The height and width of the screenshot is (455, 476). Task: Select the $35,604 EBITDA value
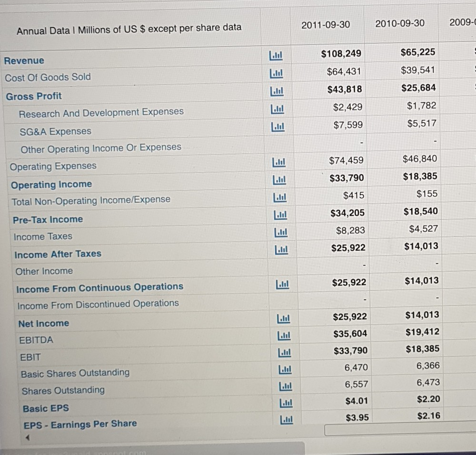350,334
